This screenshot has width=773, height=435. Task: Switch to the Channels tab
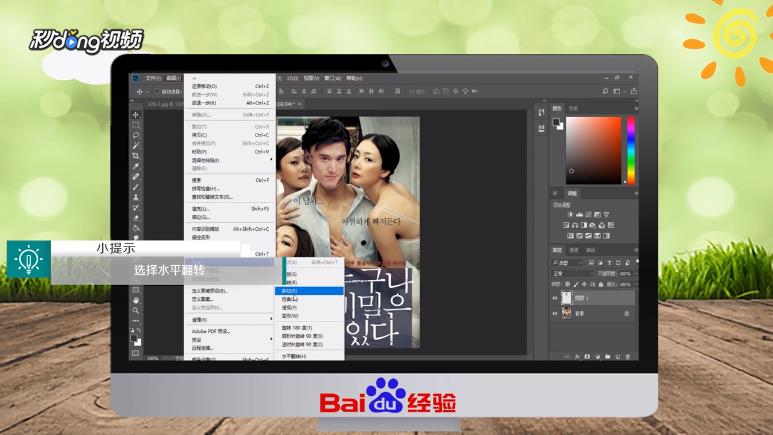(x=573, y=250)
